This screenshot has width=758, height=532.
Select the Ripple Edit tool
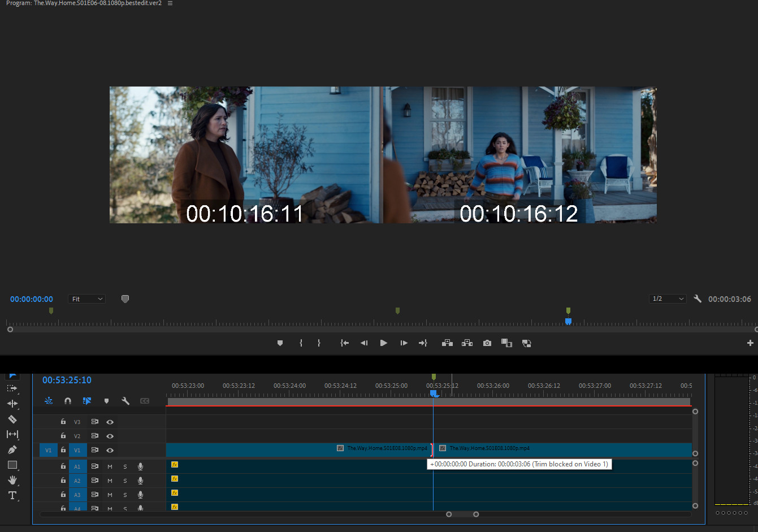12,404
